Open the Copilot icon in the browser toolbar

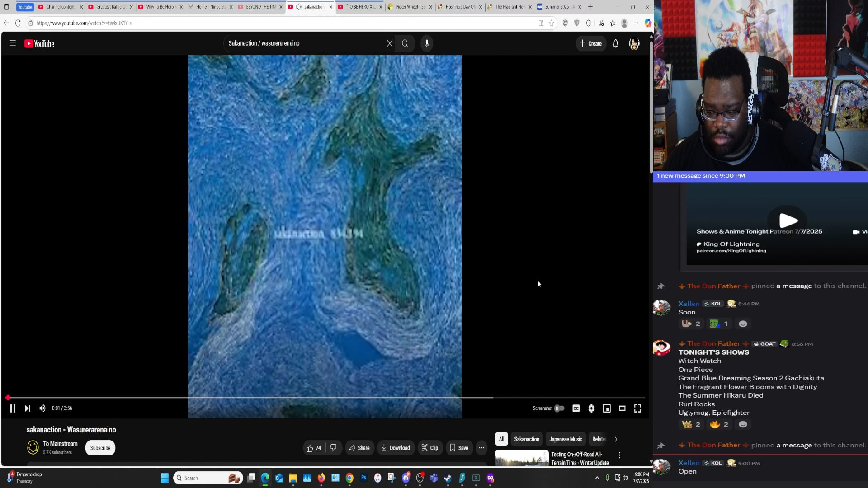pyautogui.click(x=647, y=23)
